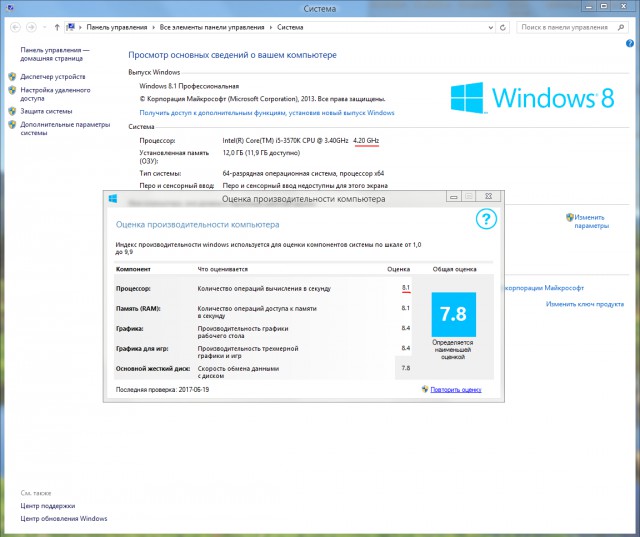Minimize the performance rating dialog
This screenshot has width=640, height=537.
point(453,197)
